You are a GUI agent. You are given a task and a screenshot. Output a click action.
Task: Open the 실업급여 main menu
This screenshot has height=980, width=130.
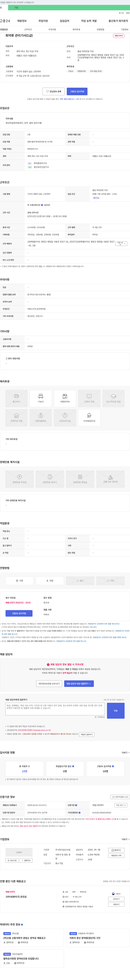click(65, 21)
